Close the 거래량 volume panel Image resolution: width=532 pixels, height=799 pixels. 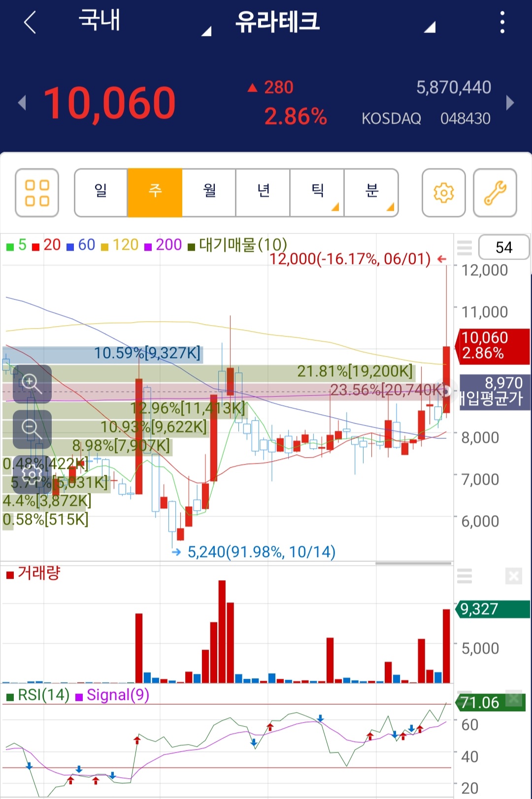[x=513, y=575]
